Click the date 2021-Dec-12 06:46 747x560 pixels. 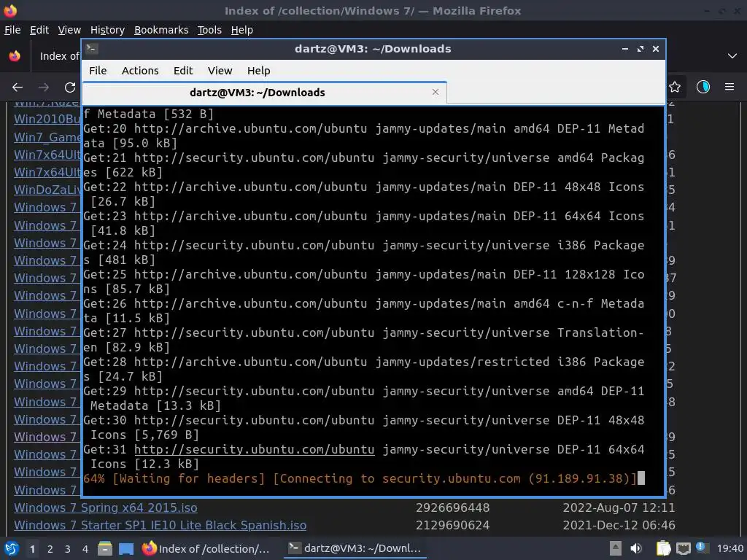[x=619, y=525]
